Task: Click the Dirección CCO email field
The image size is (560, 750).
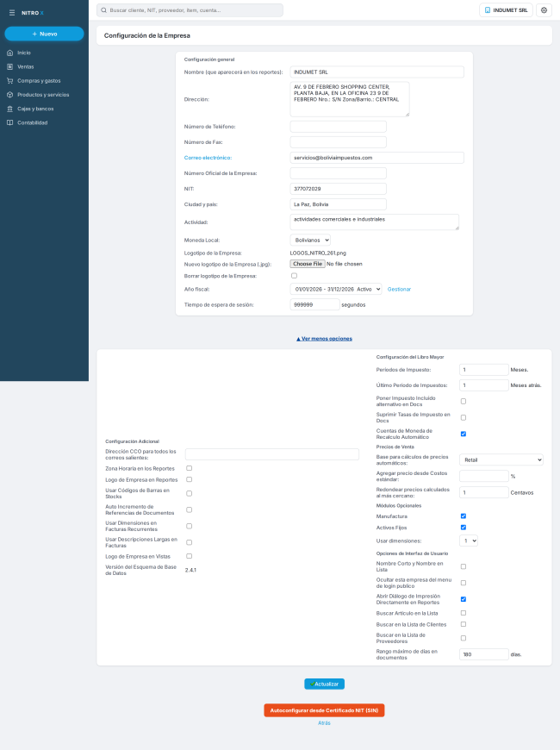Action: click(272, 454)
